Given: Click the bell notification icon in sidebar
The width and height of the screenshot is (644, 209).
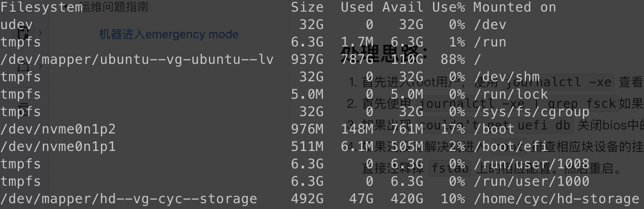Looking at the screenshot, I should (23, 67).
